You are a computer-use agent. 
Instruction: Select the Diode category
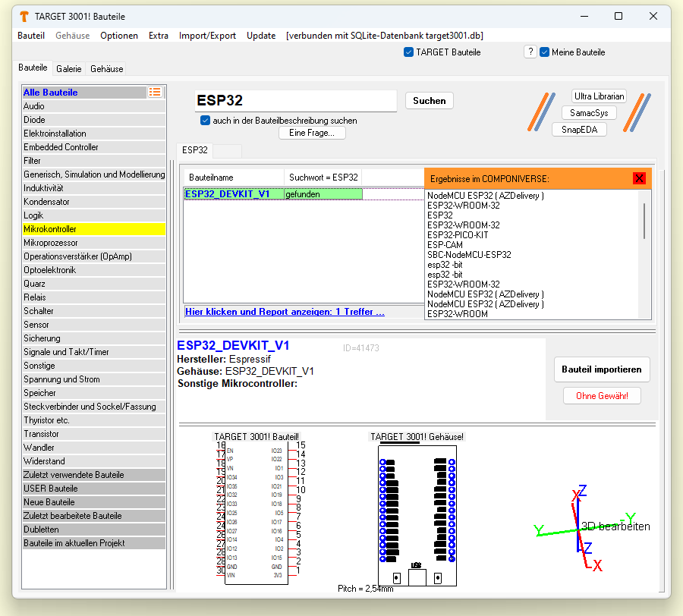(x=93, y=120)
